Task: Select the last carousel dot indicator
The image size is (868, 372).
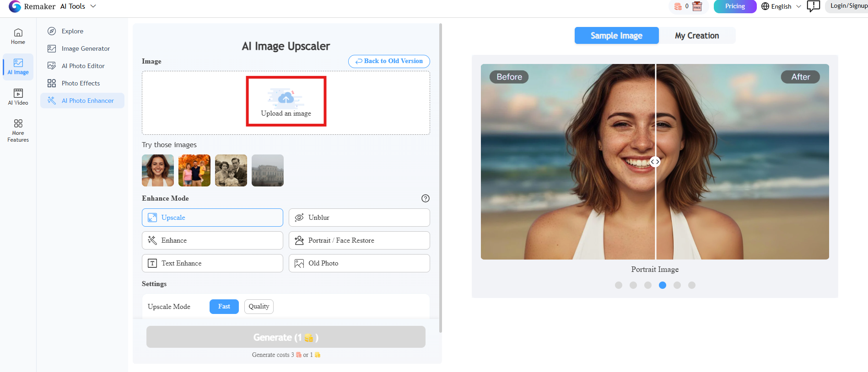Action: (x=692, y=285)
